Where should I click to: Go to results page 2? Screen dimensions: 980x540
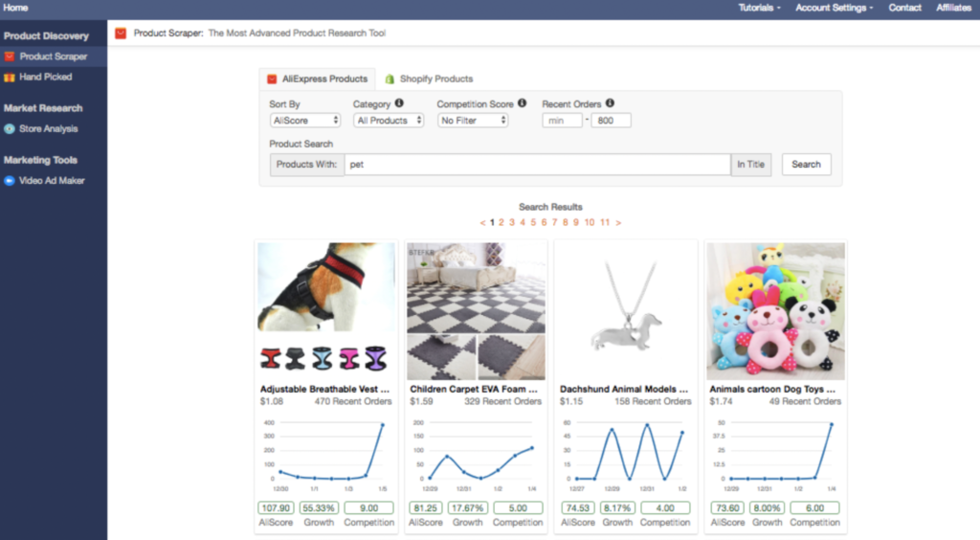[x=501, y=222]
